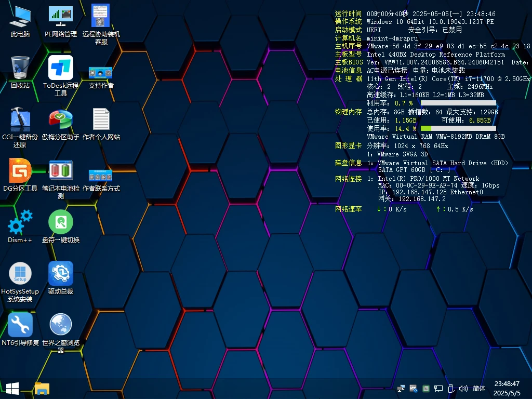Click the CPU 利用率 usage bar

pos(458,103)
